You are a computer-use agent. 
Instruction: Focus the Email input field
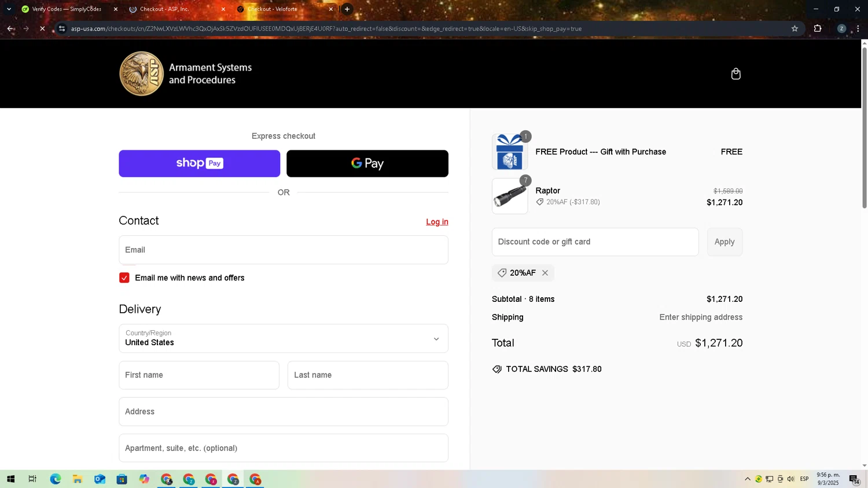coord(284,250)
